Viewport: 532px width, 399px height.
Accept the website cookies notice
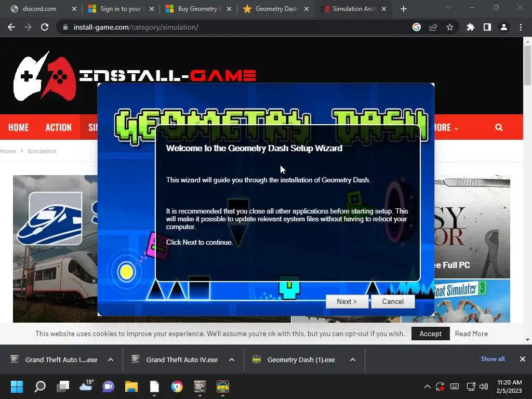(x=431, y=334)
